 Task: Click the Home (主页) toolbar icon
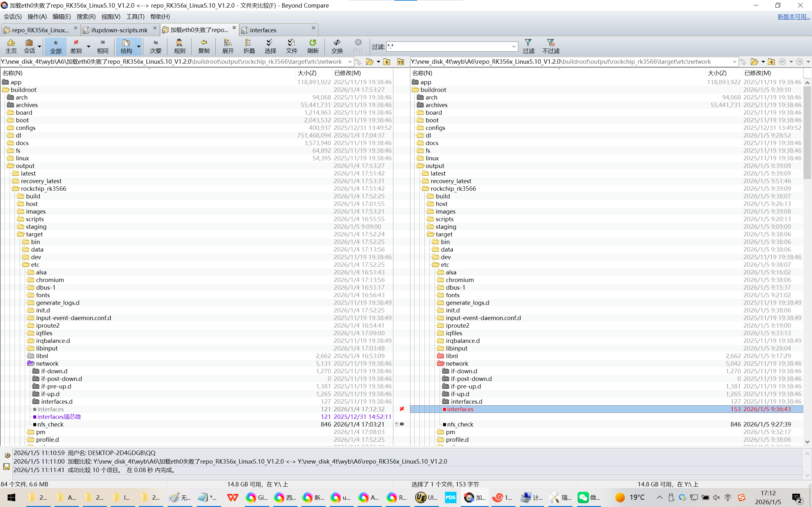[11, 46]
